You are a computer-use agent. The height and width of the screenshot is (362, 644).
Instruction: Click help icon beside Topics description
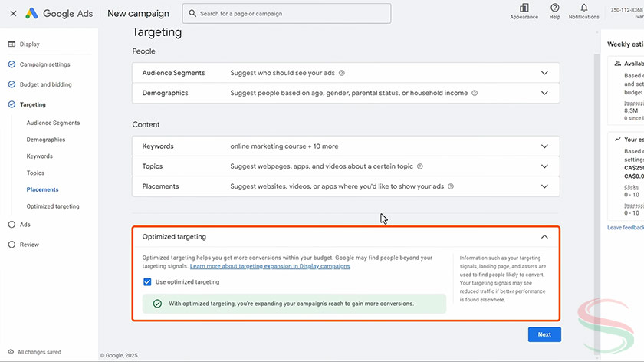click(420, 166)
